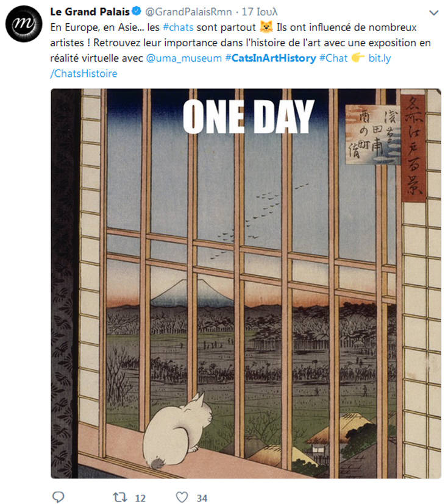448x504 pixels.
Task: Like the tweet with the heart icon
Action: click(x=182, y=497)
